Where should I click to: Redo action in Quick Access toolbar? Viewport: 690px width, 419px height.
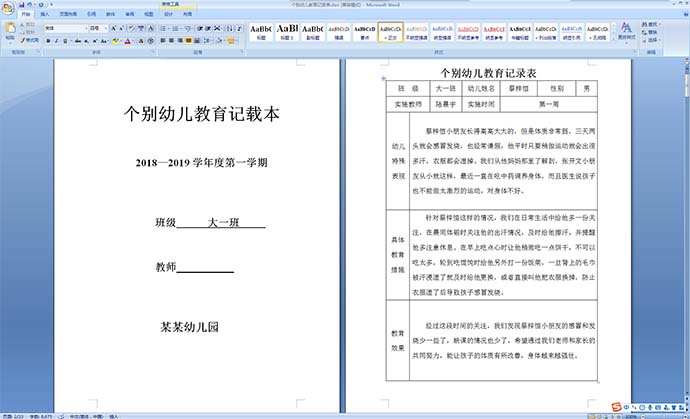click(x=41, y=5)
